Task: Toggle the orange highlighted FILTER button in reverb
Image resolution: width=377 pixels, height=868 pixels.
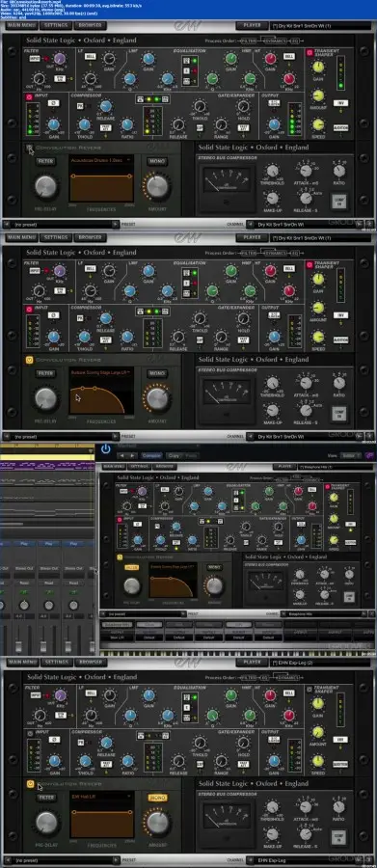Action: point(131,567)
